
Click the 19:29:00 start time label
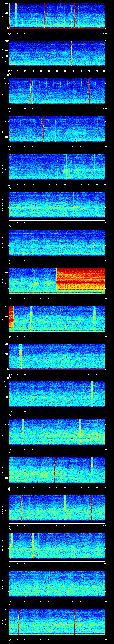tap(9, 525)
